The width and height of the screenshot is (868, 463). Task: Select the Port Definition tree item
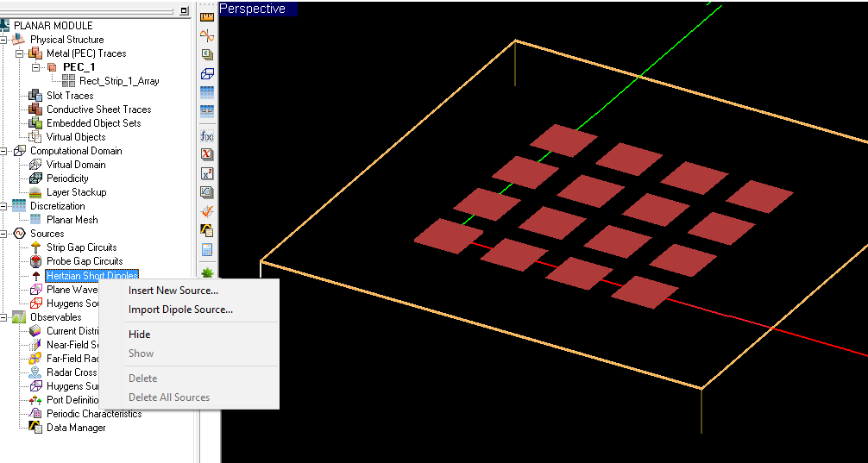coord(72,400)
